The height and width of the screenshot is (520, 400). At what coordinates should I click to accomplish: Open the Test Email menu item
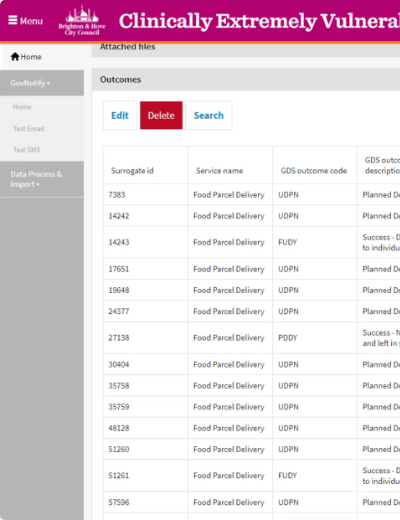(x=29, y=129)
